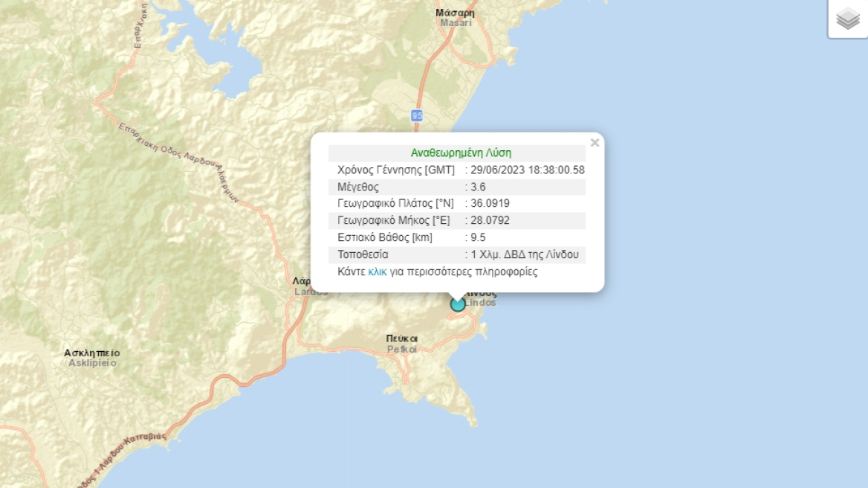The width and height of the screenshot is (868, 488).
Task: Click the 'κλικ' link for more information
Action: click(x=378, y=272)
